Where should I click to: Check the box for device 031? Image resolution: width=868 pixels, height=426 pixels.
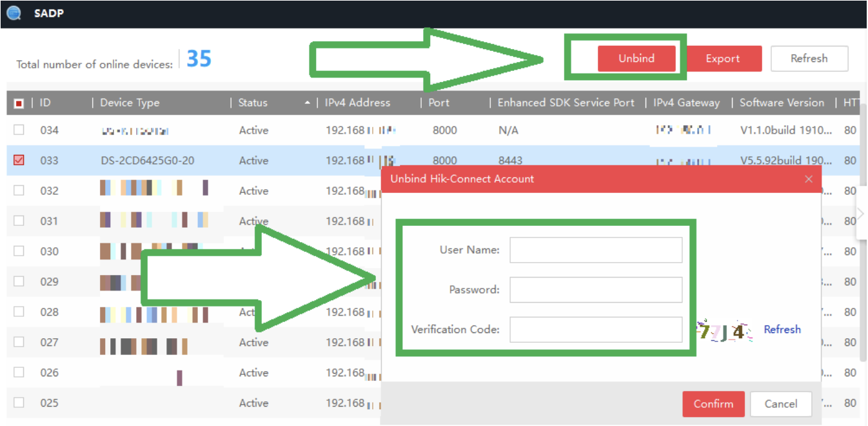[x=19, y=221]
